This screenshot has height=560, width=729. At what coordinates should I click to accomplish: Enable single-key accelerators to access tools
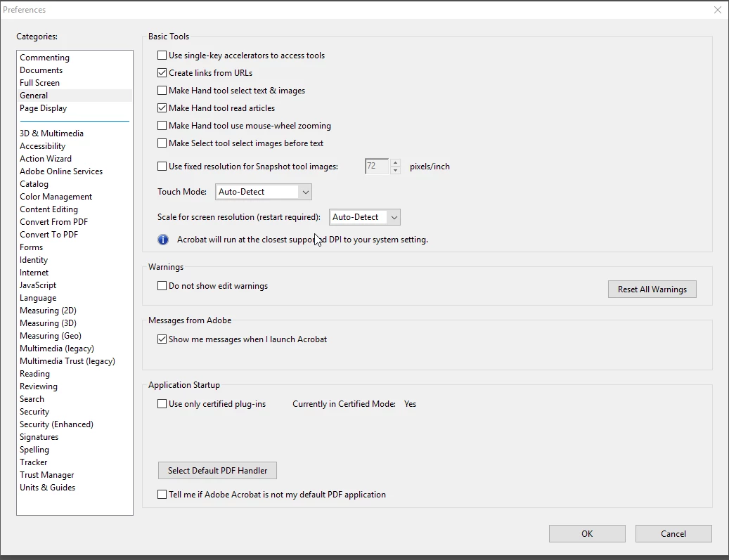click(x=162, y=56)
